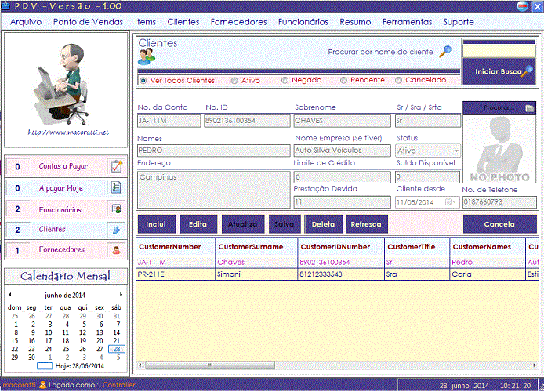Click the Clientes people icon in header
544x392 pixels.
click(x=147, y=57)
